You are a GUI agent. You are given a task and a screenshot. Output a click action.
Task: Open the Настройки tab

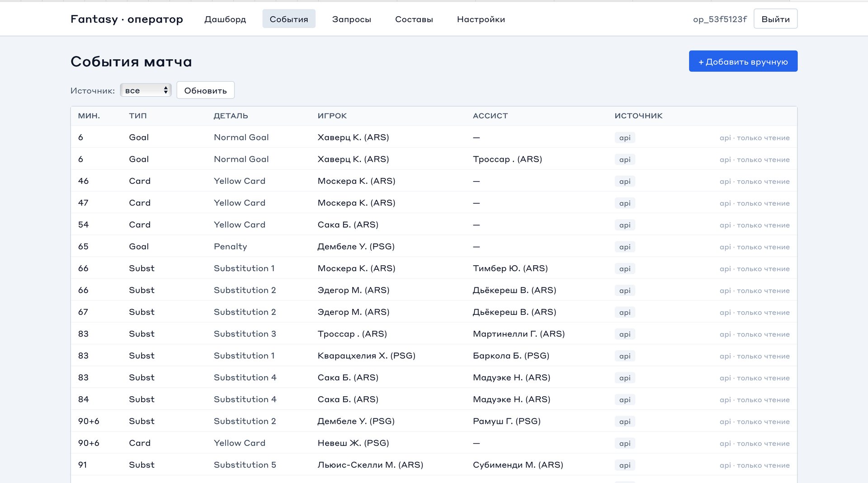[x=481, y=19]
